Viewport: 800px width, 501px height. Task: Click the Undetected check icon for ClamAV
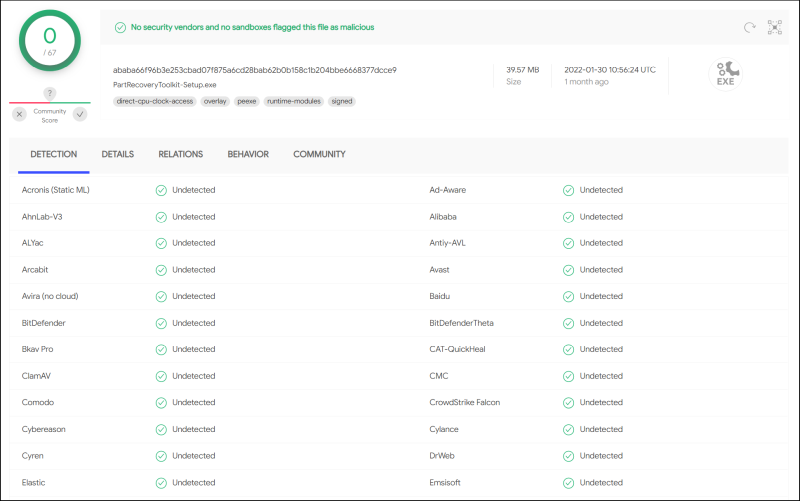tap(161, 377)
